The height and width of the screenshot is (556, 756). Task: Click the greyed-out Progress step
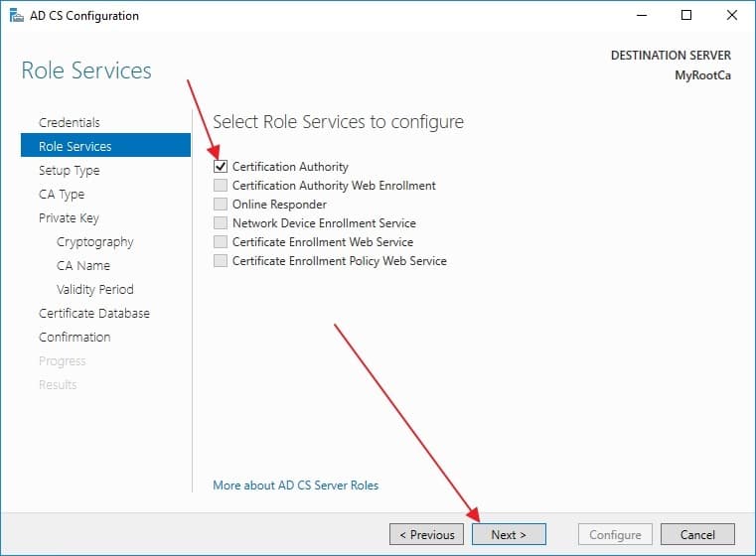[63, 360]
